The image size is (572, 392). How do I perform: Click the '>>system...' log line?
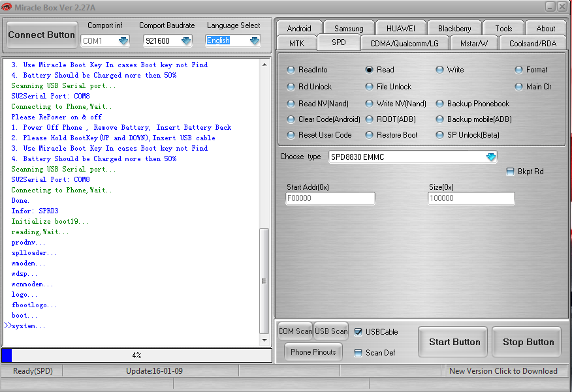click(25, 325)
